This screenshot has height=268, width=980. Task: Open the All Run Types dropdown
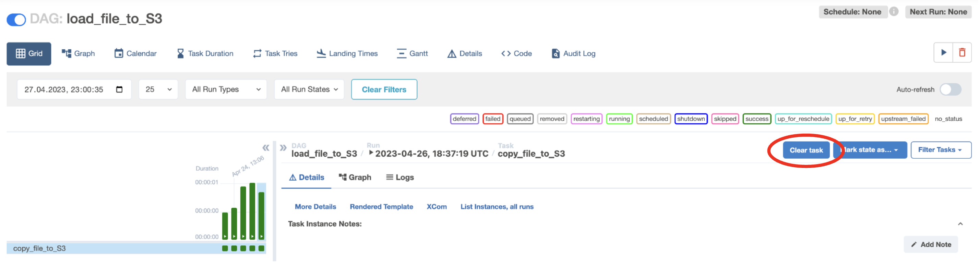pyautogui.click(x=226, y=89)
